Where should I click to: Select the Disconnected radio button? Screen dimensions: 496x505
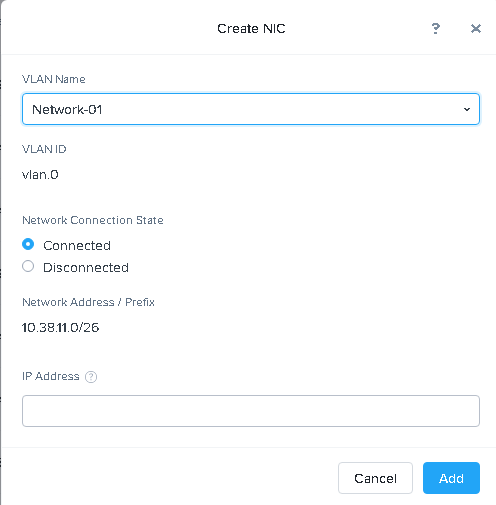tap(28, 266)
